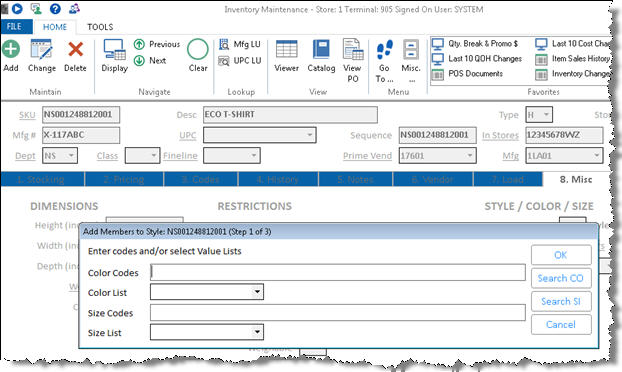
Task: Open the Mfg dropdown
Action: pos(597,155)
